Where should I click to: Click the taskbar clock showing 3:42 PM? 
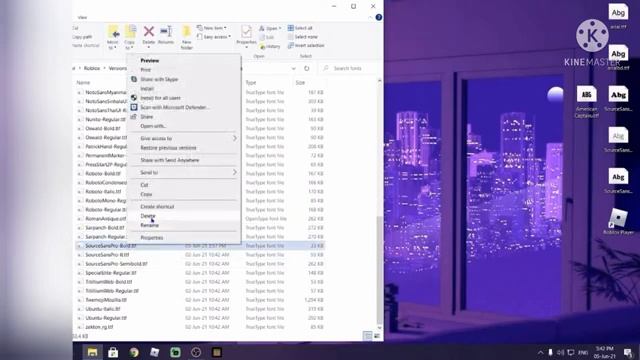[604, 352]
